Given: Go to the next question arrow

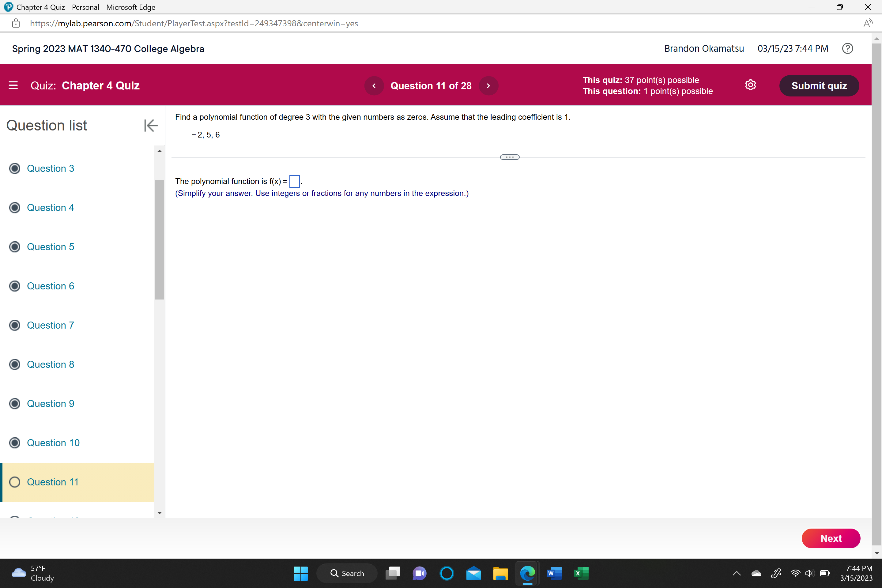Looking at the screenshot, I should [x=488, y=85].
